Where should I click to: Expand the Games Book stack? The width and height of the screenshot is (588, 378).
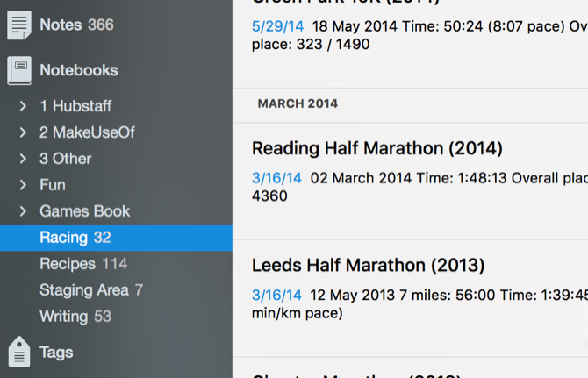(x=23, y=211)
